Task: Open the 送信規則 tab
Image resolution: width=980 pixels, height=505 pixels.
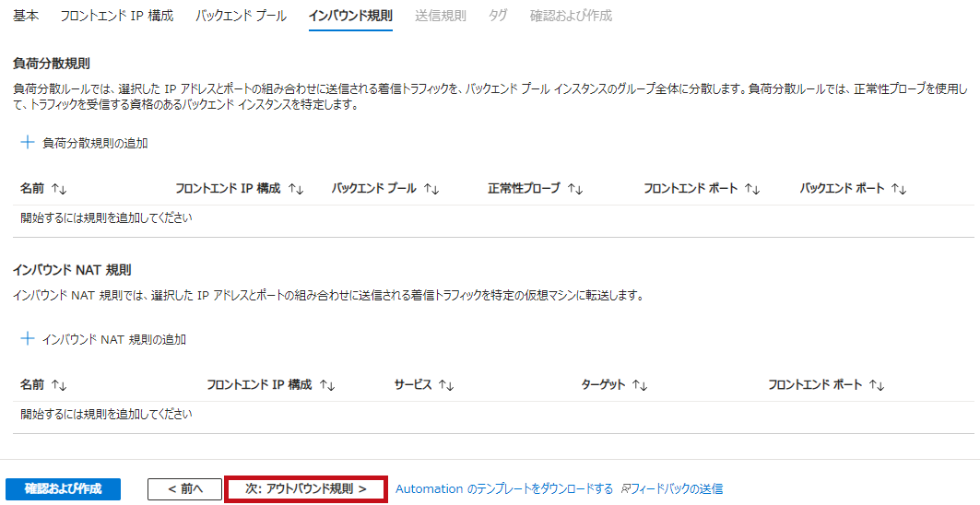Action: [440, 16]
